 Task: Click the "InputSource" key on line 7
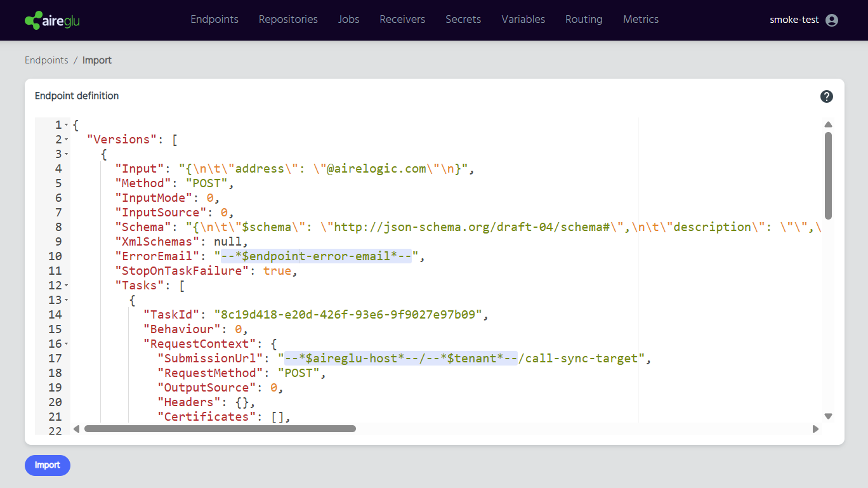(x=161, y=213)
